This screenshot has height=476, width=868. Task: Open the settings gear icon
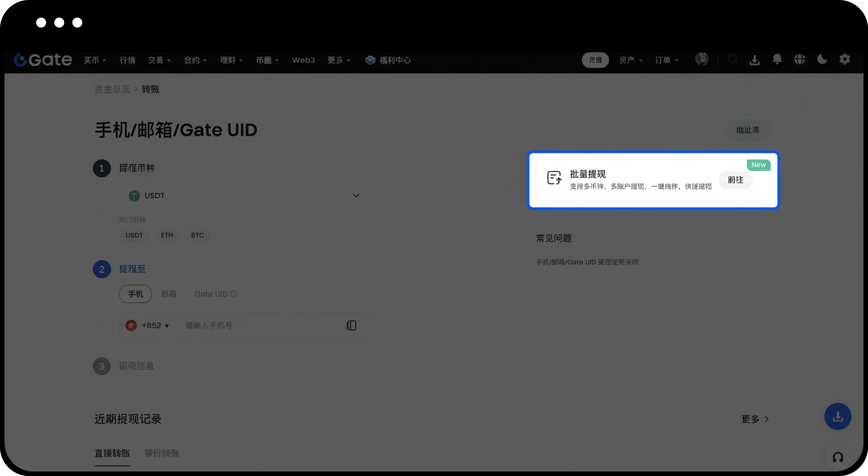[844, 60]
